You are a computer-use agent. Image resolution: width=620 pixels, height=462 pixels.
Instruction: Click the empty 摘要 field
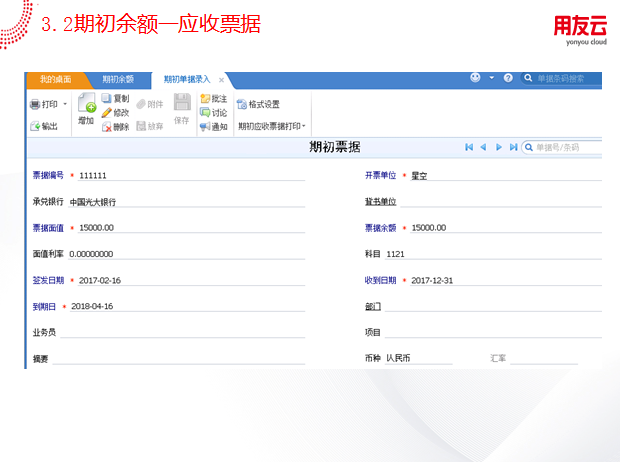179,359
